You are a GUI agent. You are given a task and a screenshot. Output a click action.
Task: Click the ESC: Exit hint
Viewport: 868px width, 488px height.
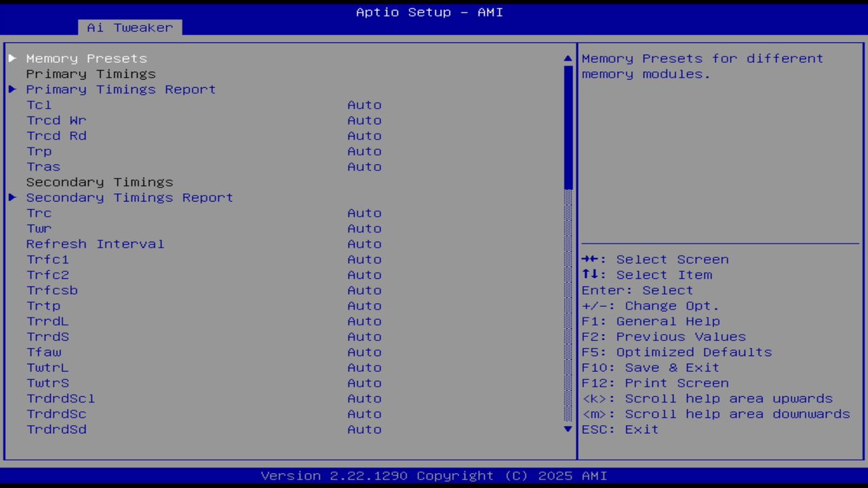[620, 429]
